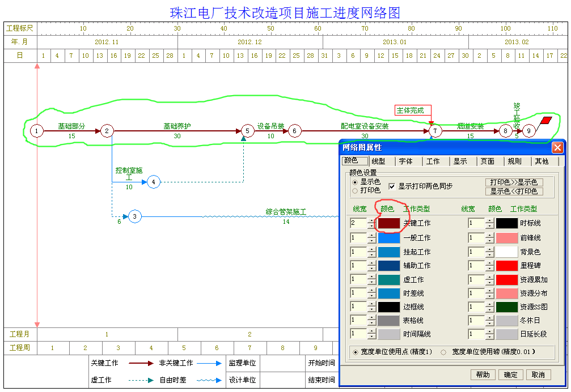571x392 pixels.
Task: Open the 背景色 white color swatch
Action: coord(506,252)
